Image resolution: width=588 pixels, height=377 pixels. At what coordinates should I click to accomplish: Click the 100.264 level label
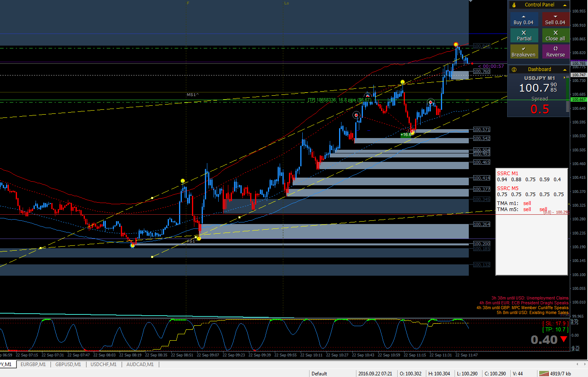[481, 224]
